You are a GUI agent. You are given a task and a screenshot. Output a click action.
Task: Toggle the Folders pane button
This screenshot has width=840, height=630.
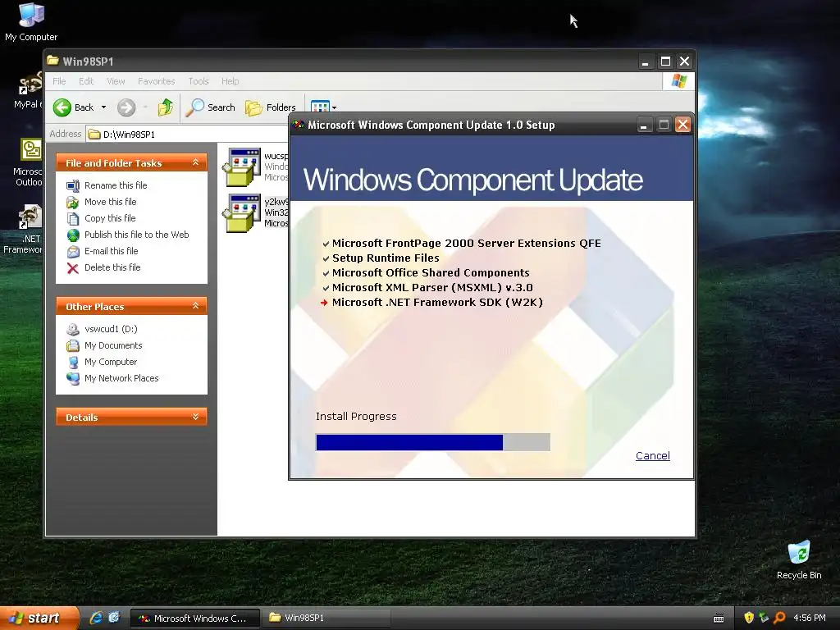[271, 107]
